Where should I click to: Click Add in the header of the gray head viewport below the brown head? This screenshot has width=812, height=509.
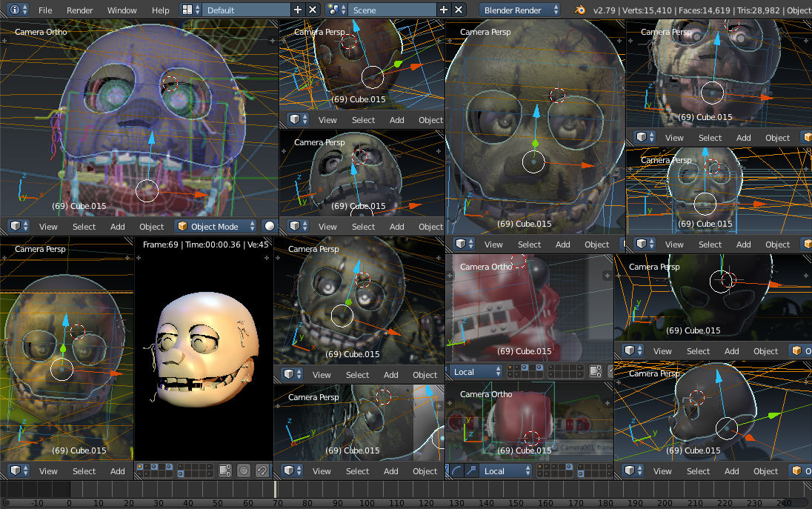pyautogui.click(x=396, y=227)
